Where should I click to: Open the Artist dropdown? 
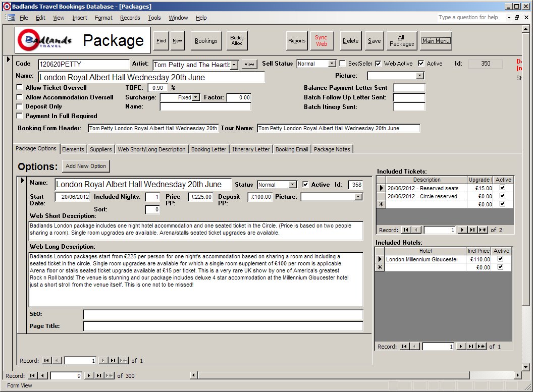[x=234, y=65]
